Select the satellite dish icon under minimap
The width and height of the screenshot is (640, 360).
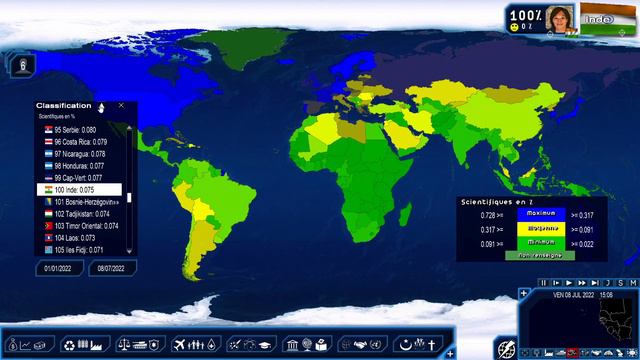click(620, 353)
